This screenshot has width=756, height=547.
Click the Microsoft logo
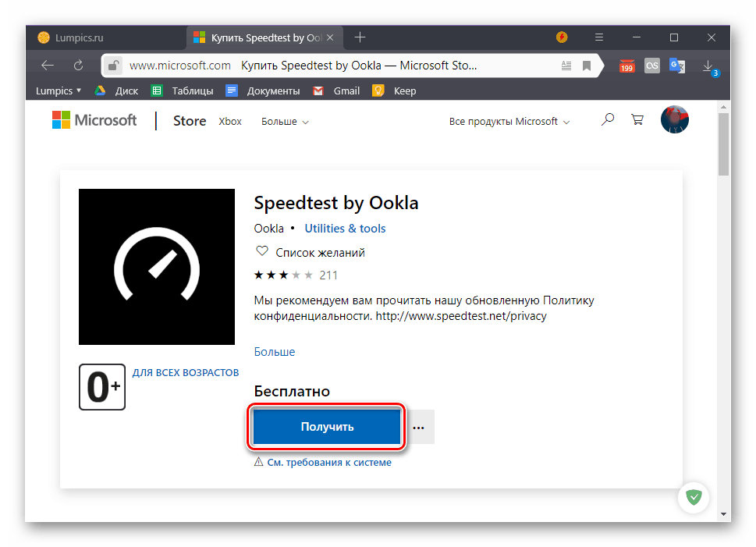coord(94,120)
